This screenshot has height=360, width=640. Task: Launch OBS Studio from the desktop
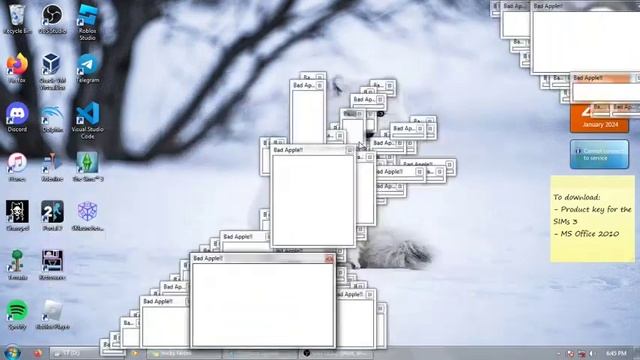[x=52, y=19]
